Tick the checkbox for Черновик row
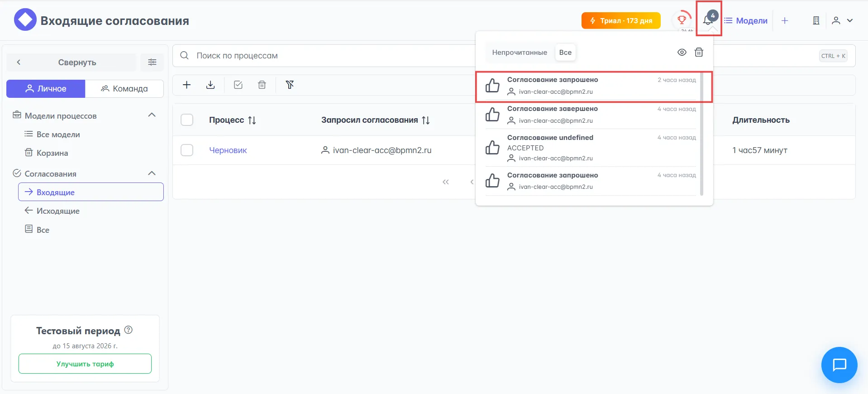The height and width of the screenshot is (394, 868). (x=187, y=150)
